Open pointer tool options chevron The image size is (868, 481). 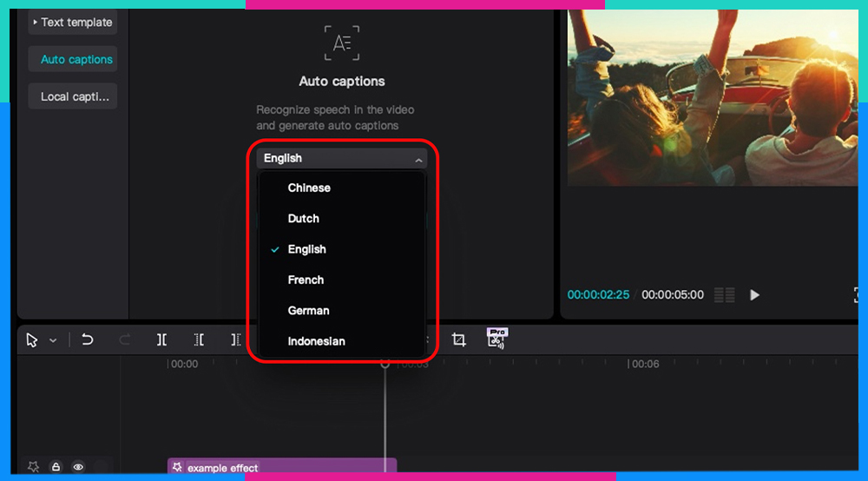pyautogui.click(x=53, y=341)
